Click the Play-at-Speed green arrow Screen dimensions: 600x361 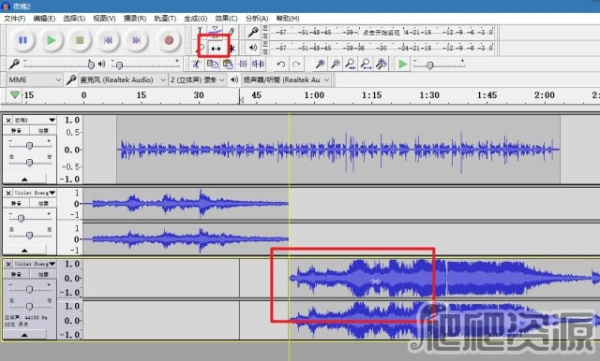click(402, 64)
